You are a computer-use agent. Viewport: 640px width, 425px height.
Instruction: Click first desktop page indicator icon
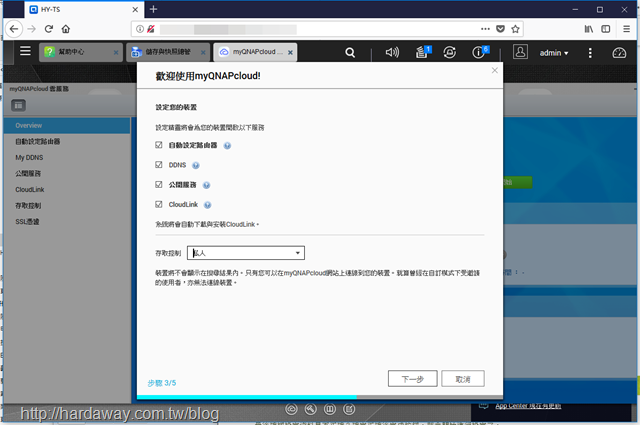(x=291, y=409)
